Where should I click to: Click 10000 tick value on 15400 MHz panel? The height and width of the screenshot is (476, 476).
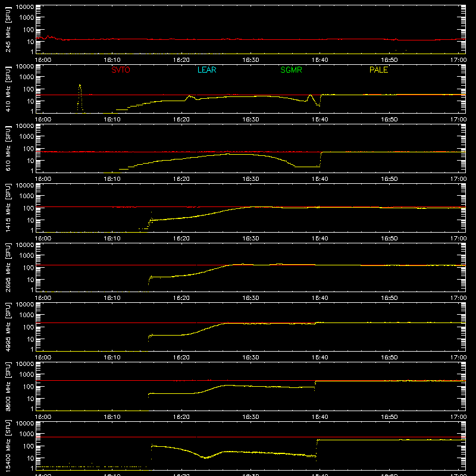pos(25,424)
